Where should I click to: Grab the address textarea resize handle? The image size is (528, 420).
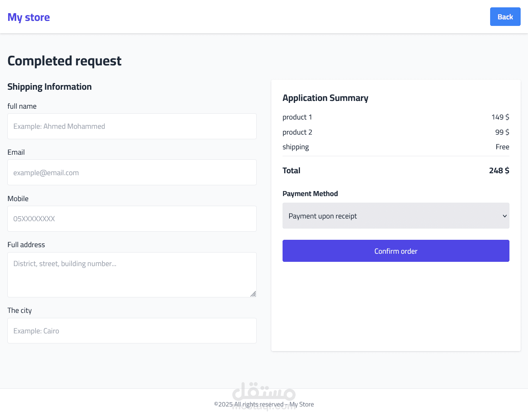coord(253,294)
